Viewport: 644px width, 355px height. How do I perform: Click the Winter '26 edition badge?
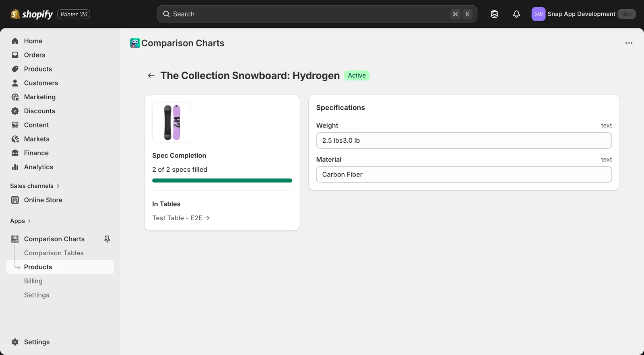point(74,14)
